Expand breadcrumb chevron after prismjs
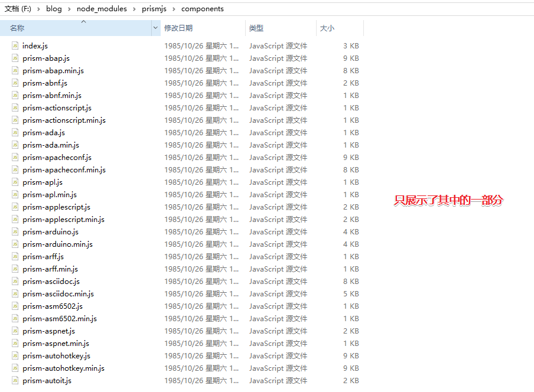 click(x=174, y=9)
